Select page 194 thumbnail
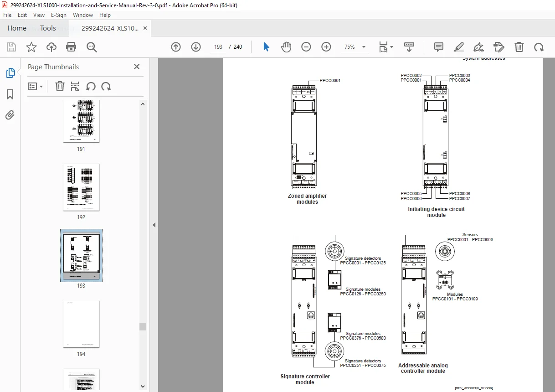 (81, 324)
